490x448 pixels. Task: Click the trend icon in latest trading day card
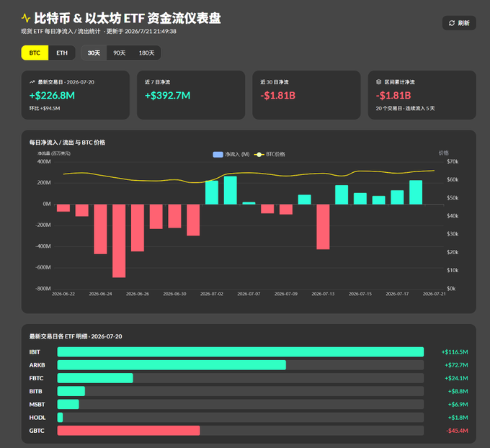[32, 82]
